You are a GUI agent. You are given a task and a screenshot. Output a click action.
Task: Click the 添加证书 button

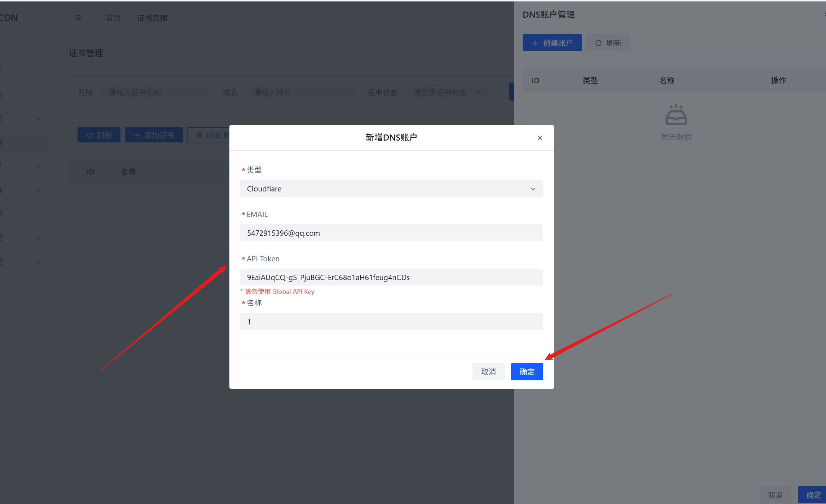[154, 135]
